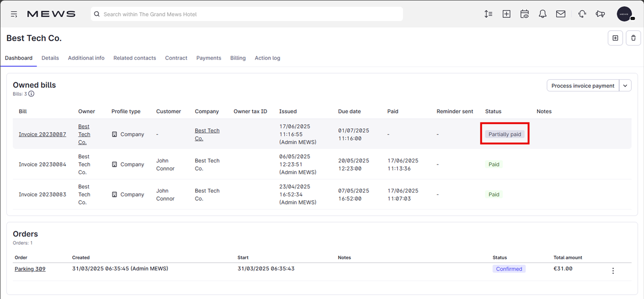Click building icon in Invoice 20230087 row
The width and height of the screenshot is (644, 299).
pyautogui.click(x=115, y=135)
